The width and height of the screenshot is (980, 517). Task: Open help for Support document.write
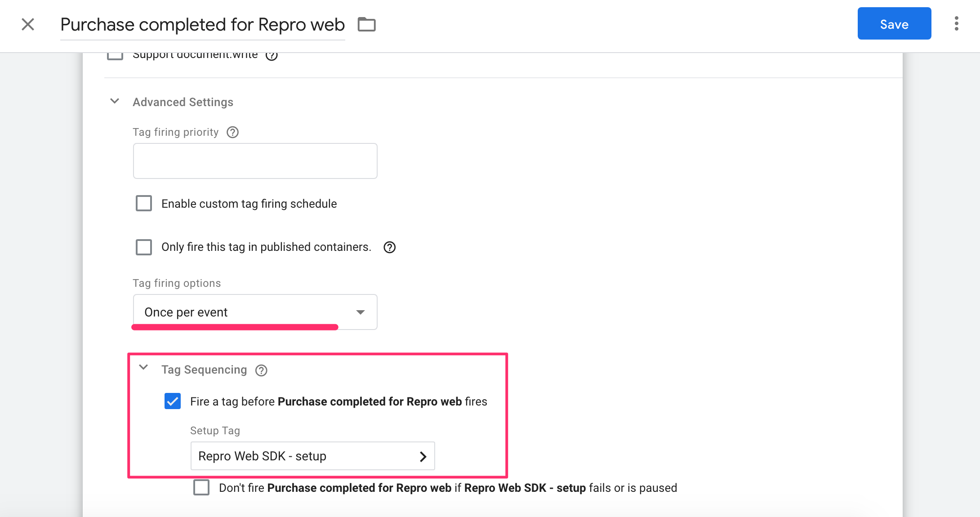272,55
